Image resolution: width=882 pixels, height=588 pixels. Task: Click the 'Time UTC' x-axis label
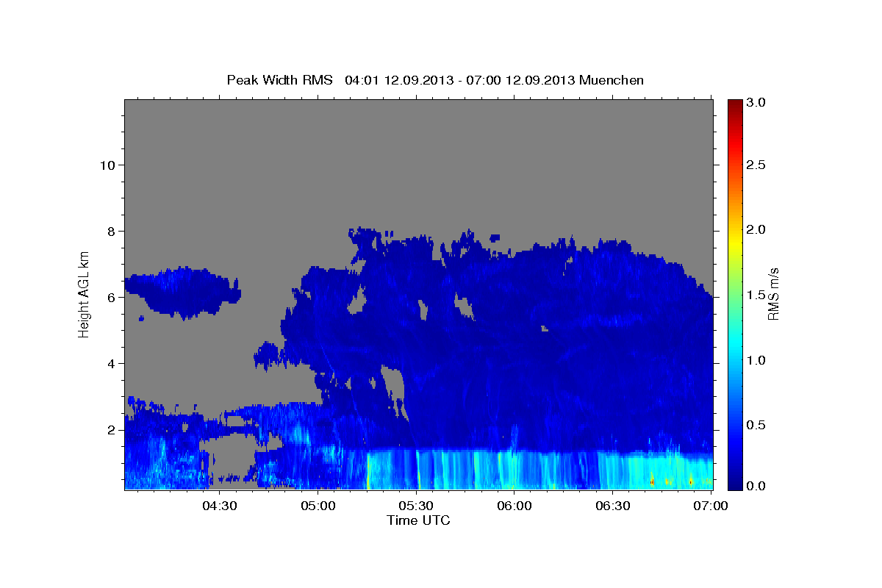click(418, 520)
